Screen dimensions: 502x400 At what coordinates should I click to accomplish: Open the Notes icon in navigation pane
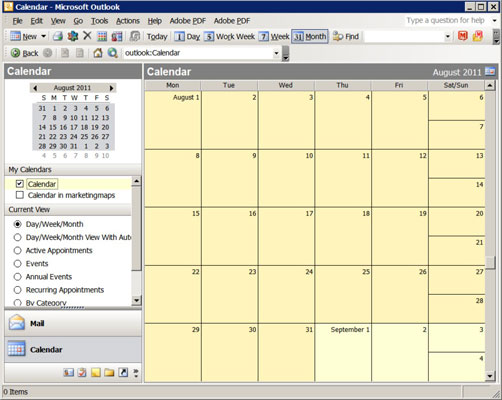point(96,372)
